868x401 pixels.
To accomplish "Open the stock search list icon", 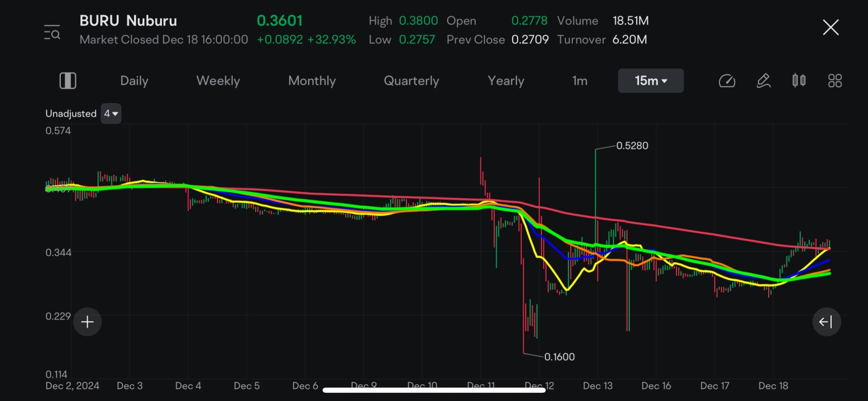I will pyautogui.click(x=52, y=31).
